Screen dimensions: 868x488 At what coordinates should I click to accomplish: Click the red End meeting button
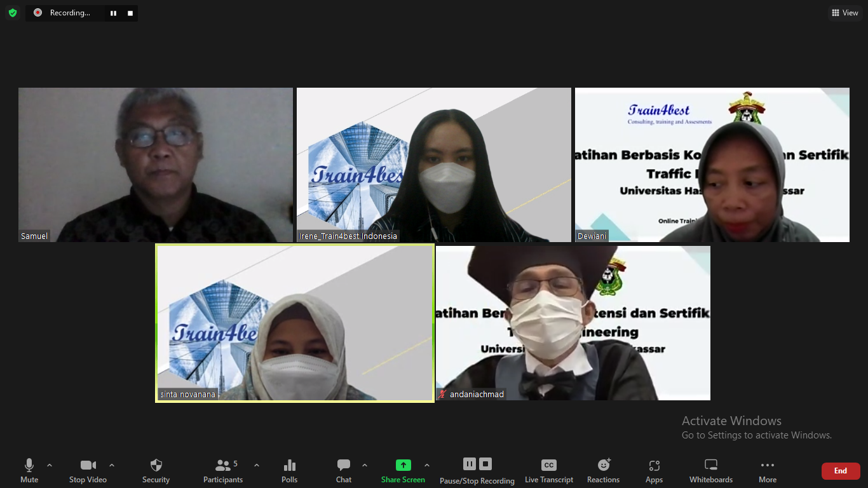click(x=840, y=471)
